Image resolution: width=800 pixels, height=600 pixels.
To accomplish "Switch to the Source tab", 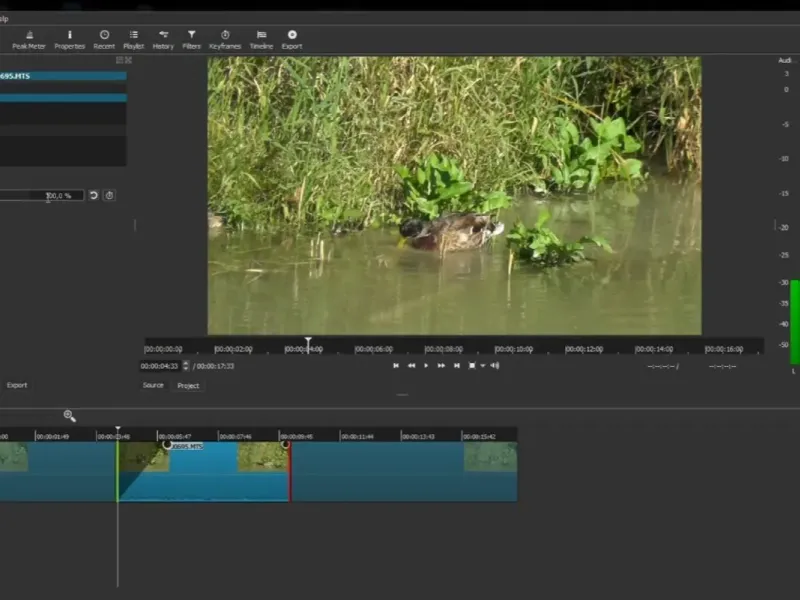I will click(153, 385).
